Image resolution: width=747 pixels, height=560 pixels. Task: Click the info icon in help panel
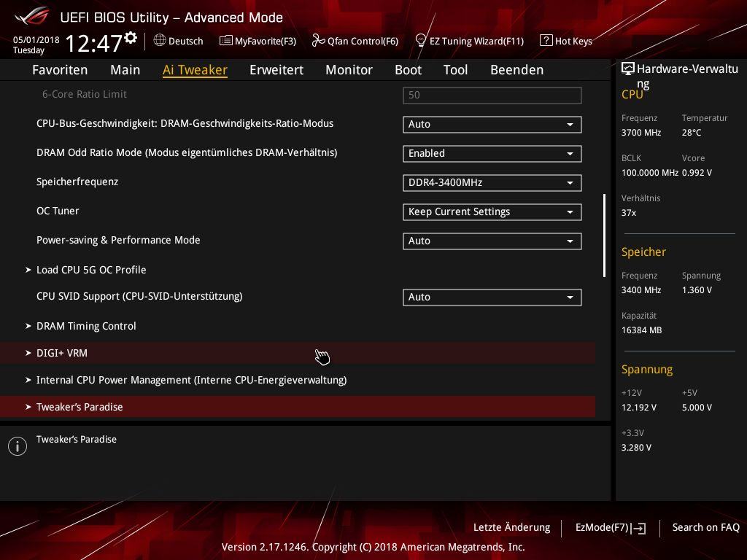click(18, 446)
